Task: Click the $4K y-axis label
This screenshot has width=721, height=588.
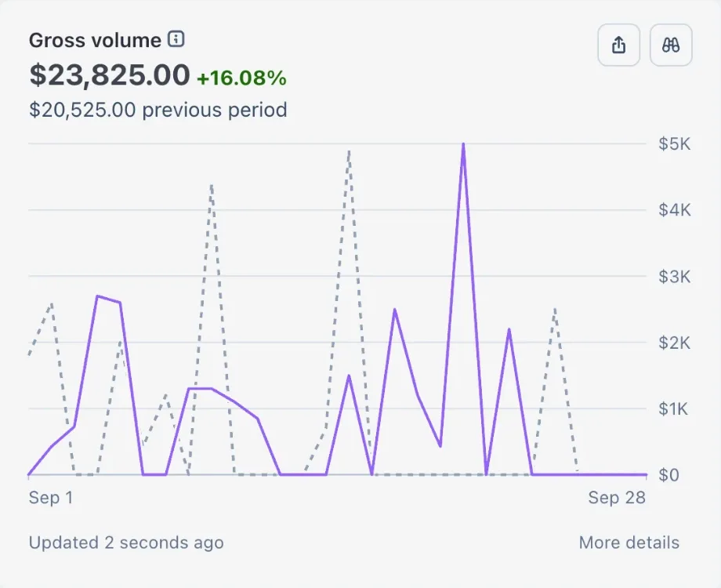Action: tap(675, 210)
